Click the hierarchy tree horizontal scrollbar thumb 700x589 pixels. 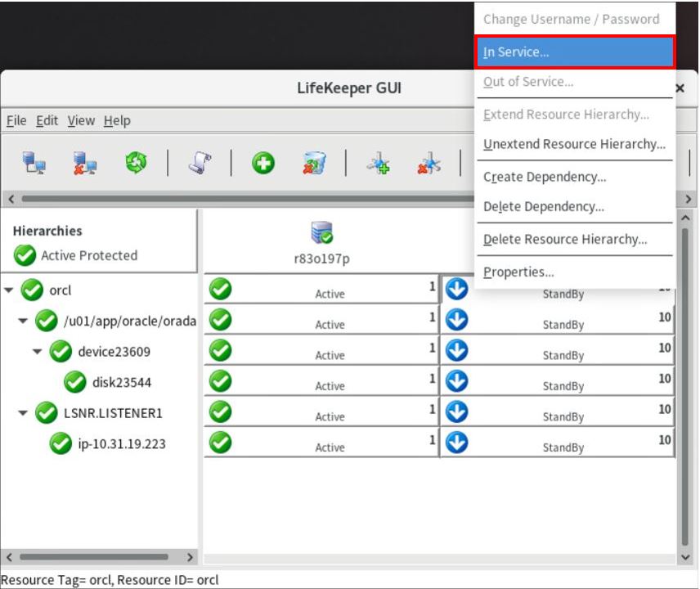tap(94, 557)
